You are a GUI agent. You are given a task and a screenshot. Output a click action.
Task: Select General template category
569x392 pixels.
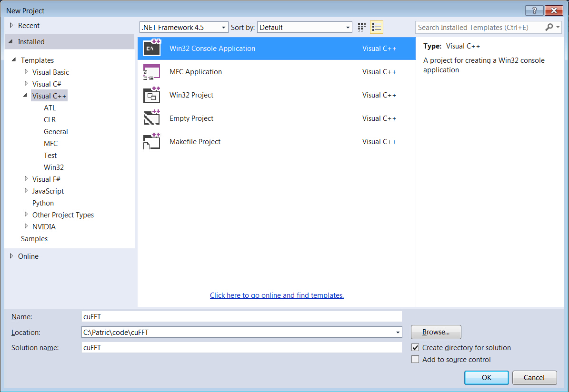[56, 132]
